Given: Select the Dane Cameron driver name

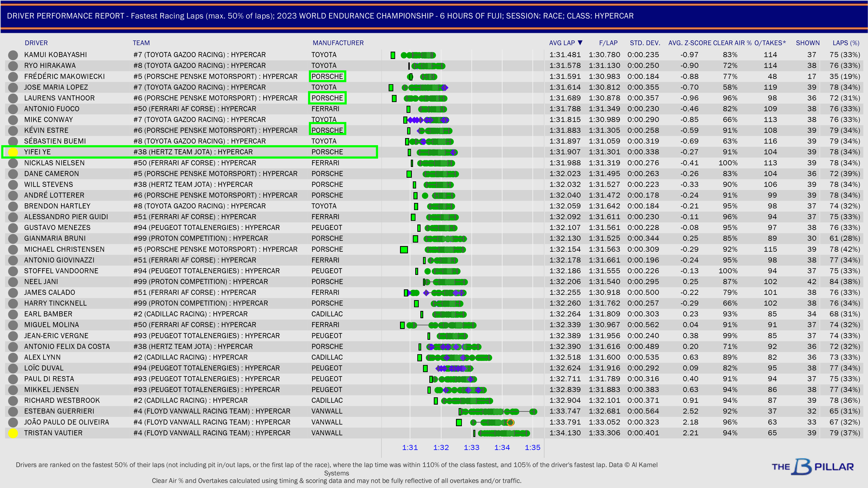Looking at the screenshot, I should pos(51,174).
